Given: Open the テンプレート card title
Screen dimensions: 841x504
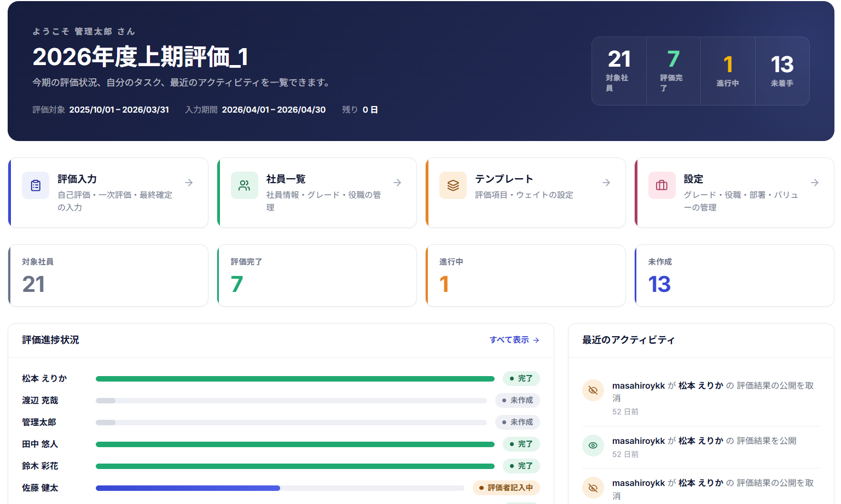Looking at the screenshot, I should (x=504, y=179).
